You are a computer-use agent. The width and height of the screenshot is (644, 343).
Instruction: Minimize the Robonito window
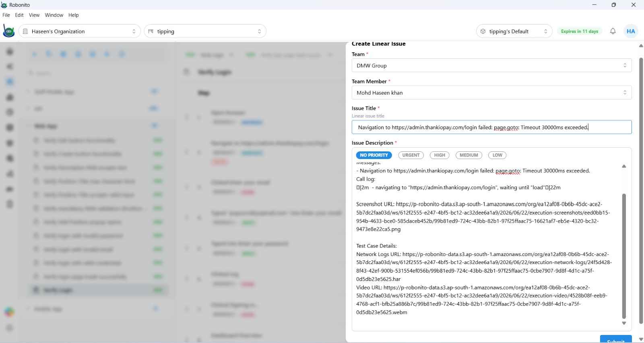(x=594, y=5)
